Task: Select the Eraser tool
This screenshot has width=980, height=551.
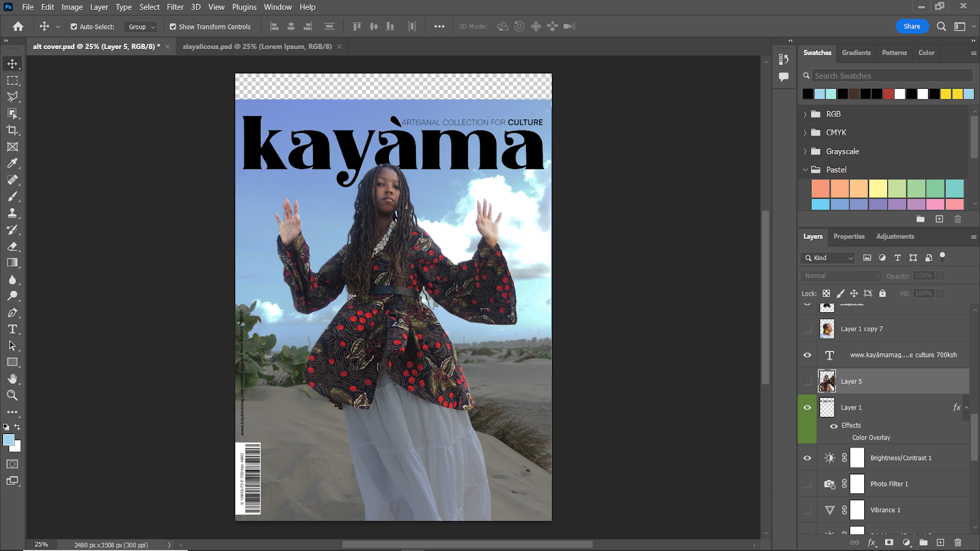Action: coord(12,246)
